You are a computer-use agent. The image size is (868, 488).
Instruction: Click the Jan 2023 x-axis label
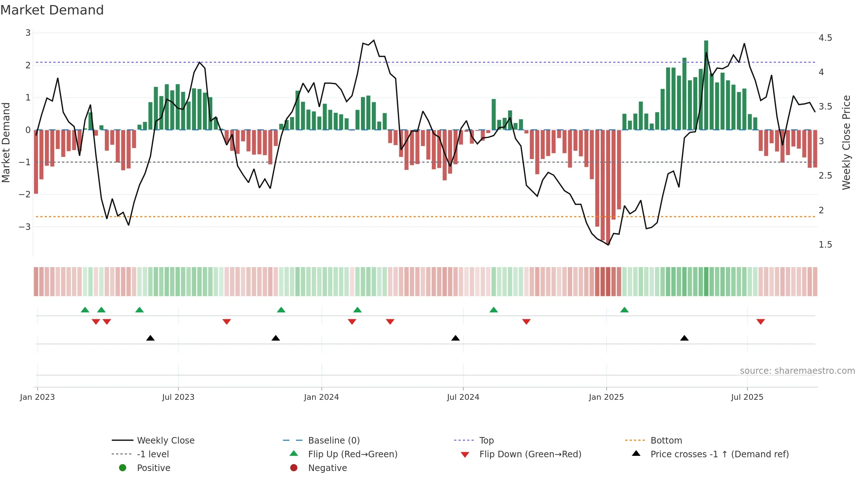[x=37, y=397]
